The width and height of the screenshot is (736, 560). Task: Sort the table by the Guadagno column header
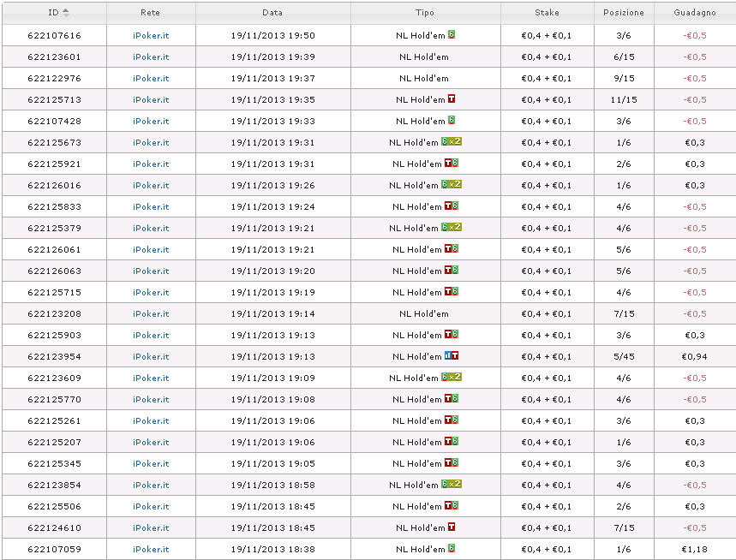click(695, 13)
